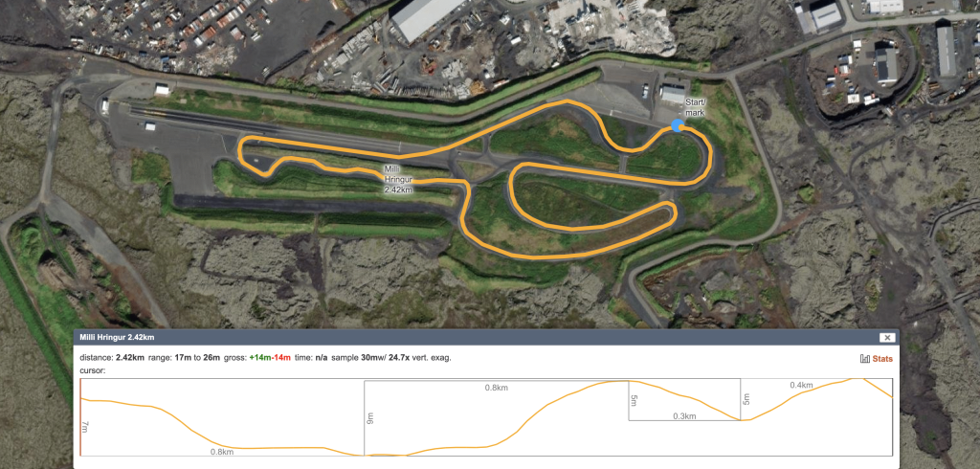
Task: Click the lower 0.8km label near profile bottom
Action: tap(222, 452)
